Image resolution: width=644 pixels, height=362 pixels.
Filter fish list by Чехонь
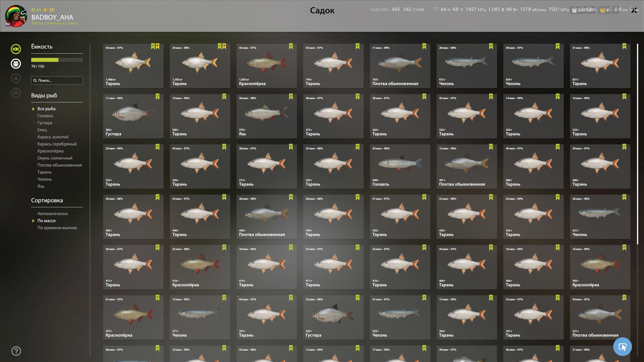coord(45,179)
